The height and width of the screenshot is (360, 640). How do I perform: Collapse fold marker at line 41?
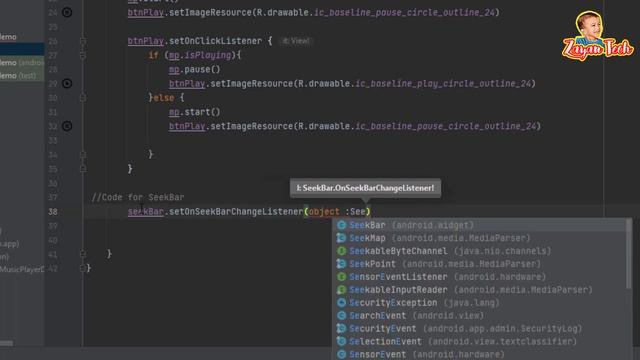[83, 254]
